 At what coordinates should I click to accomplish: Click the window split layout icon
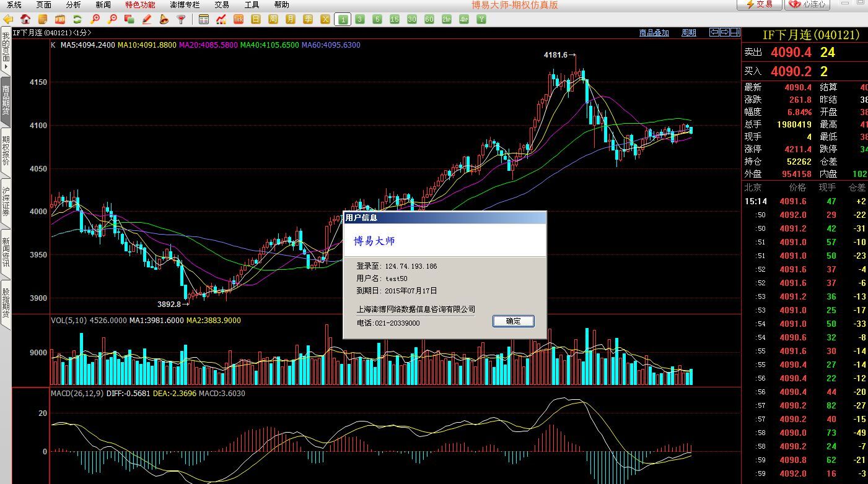737,32
